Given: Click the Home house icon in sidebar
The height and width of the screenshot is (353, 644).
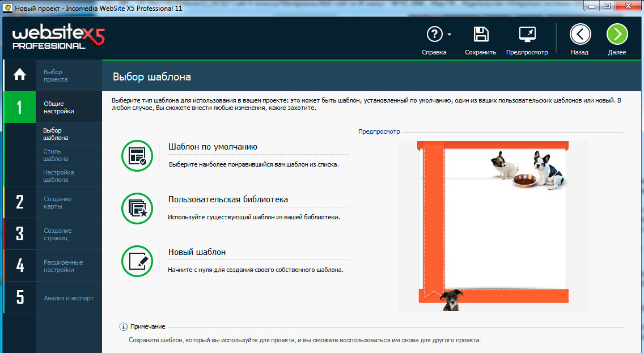Looking at the screenshot, I should coord(20,75).
